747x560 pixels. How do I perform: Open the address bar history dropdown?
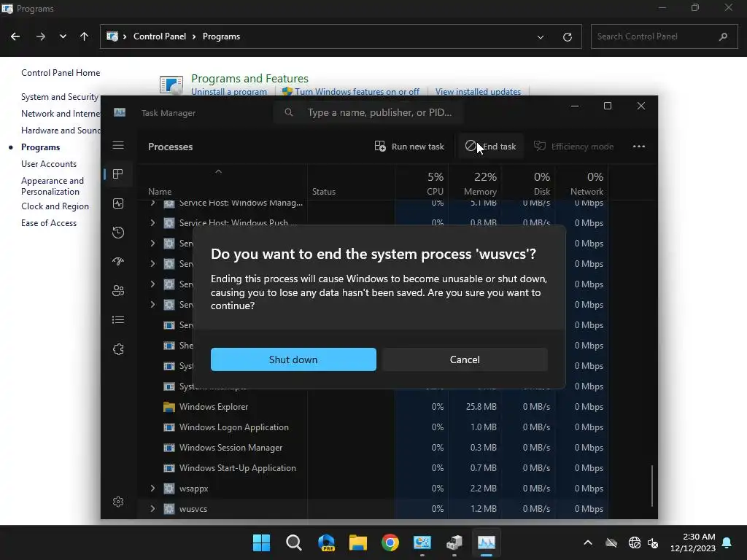541,36
